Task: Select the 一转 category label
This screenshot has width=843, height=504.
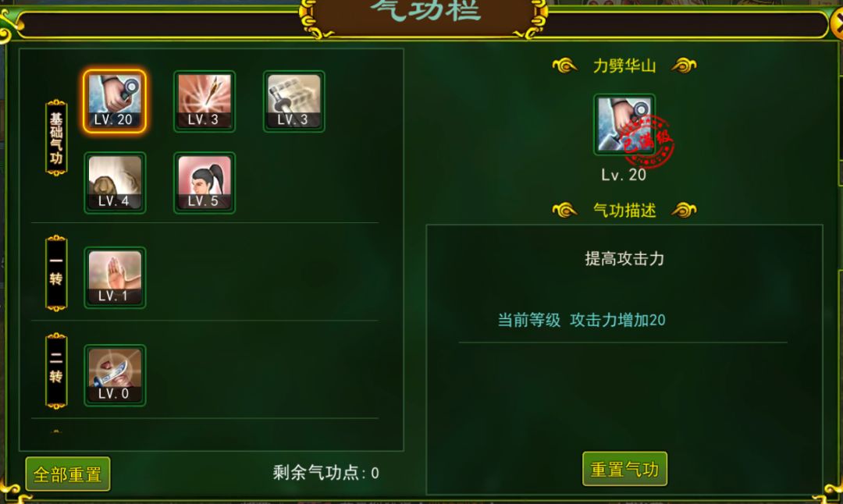Action: click(56, 273)
